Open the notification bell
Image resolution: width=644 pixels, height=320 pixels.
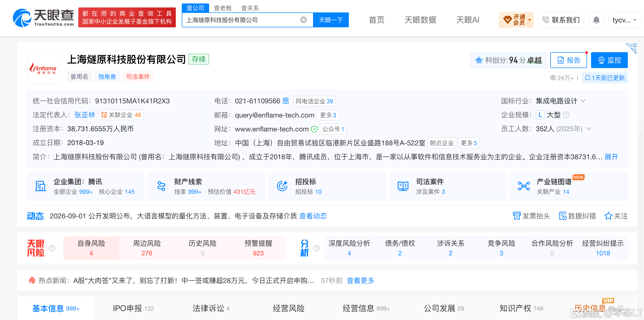click(x=596, y=20)
